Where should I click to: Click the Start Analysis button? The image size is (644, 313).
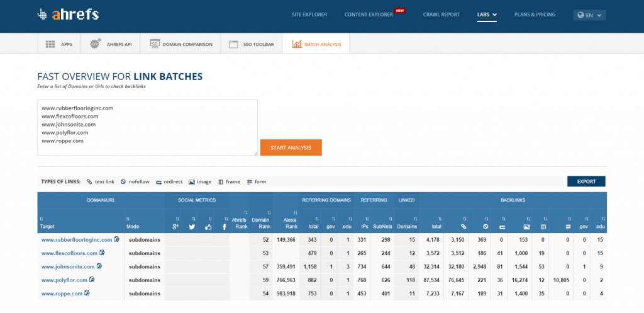(x=291, y=147)
